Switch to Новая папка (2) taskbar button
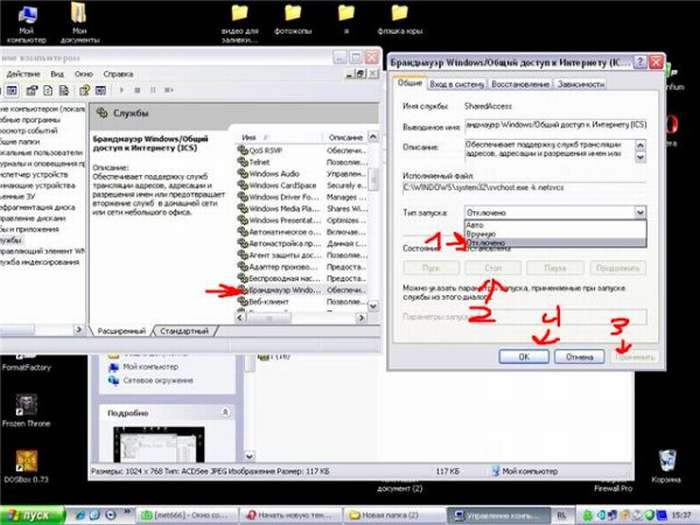Viewport: 700px width, 525px height. tap(395, 515)
